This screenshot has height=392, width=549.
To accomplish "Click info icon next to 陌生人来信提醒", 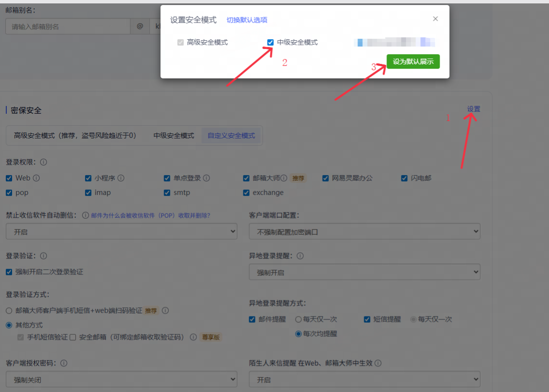I will point(378,363).
